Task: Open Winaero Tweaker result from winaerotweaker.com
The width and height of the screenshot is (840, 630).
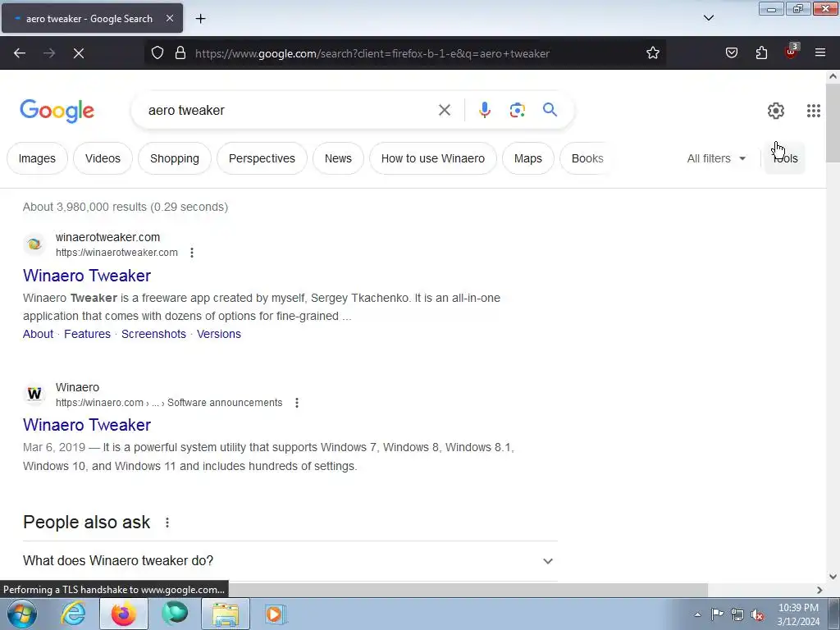Action: (x=87, y=276)
